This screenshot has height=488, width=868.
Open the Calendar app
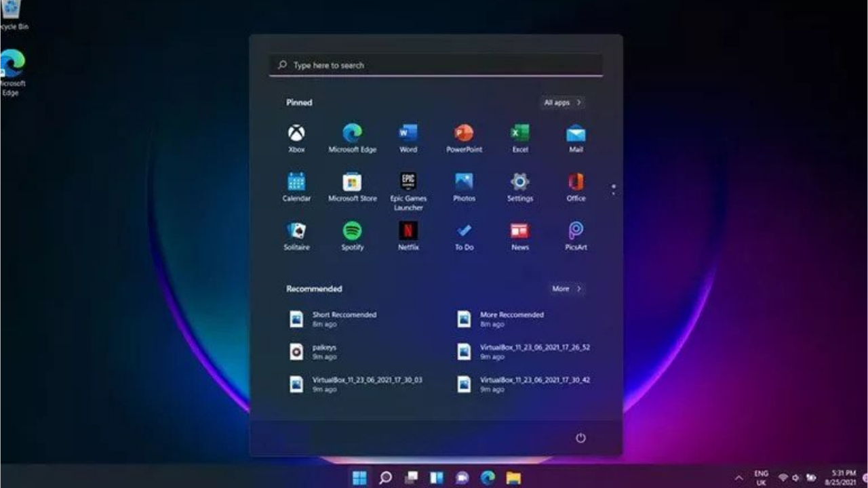click(296, 187)
